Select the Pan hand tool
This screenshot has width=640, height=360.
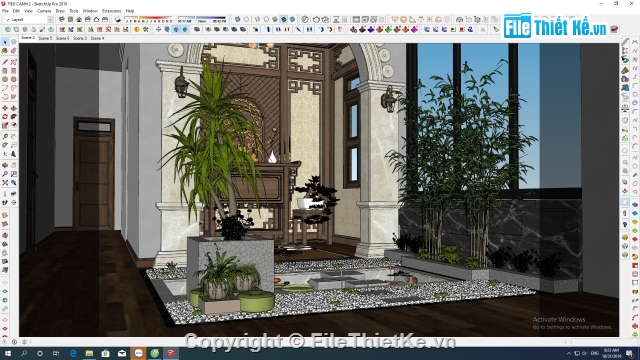tap(13, 165)
